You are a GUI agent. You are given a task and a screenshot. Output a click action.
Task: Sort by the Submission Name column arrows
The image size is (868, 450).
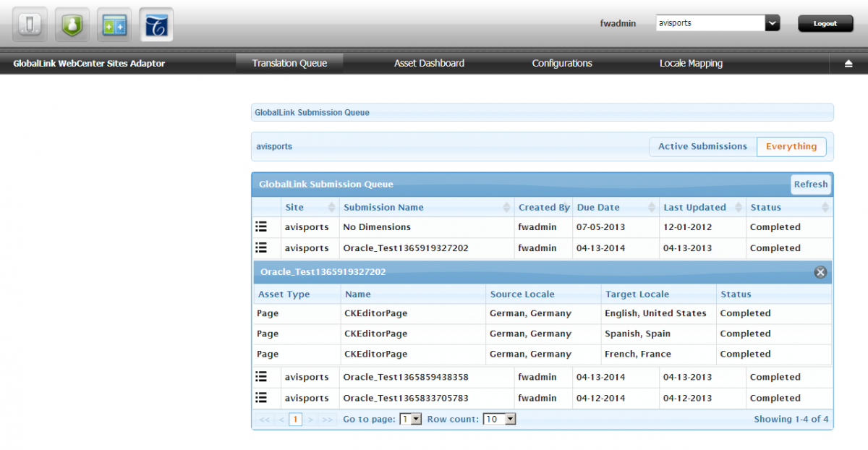(x=507, y=208)
